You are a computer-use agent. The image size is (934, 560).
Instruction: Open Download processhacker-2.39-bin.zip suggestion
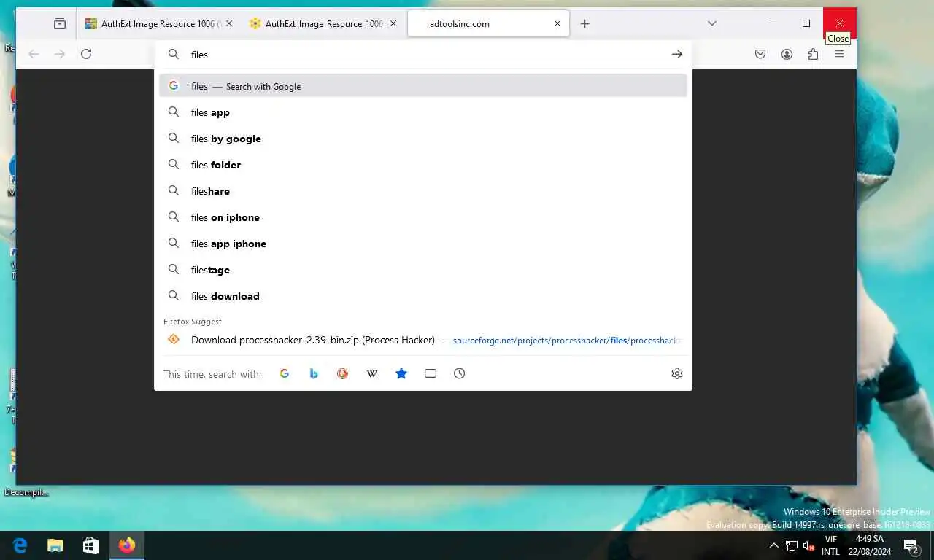(x=423, y=340)
